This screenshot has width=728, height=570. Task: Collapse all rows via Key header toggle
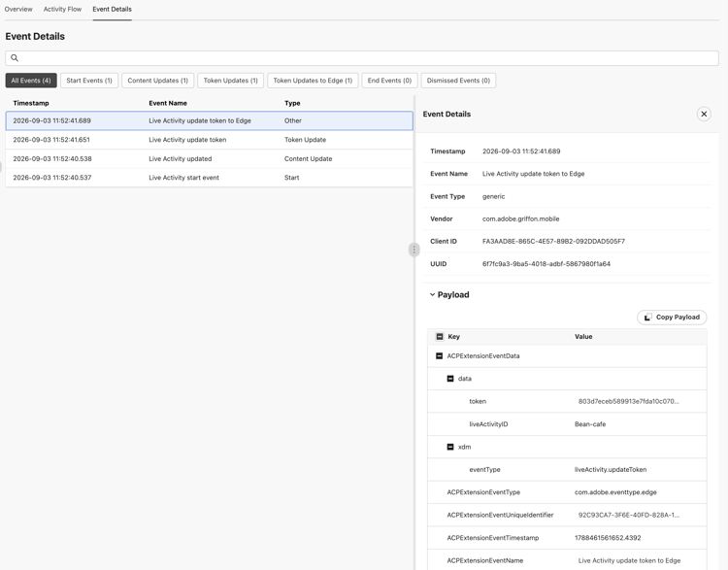click(440, 336)
